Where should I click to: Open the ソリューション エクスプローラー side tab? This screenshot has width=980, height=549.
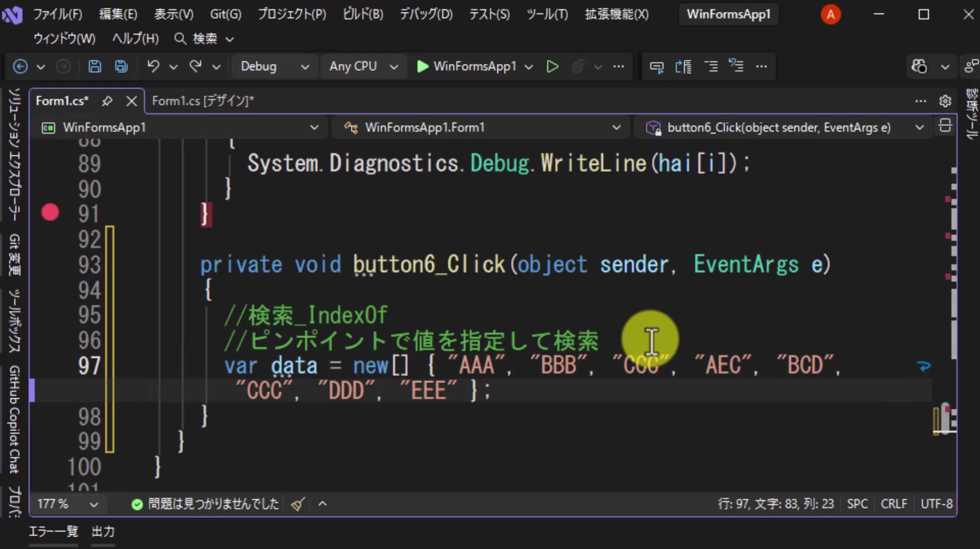(x=14, y=155)
